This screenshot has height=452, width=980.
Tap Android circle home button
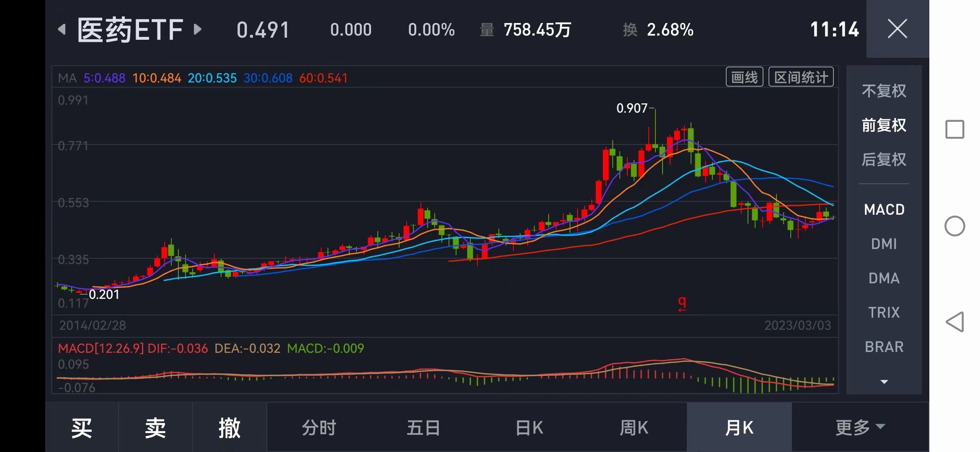click(954, 226)
